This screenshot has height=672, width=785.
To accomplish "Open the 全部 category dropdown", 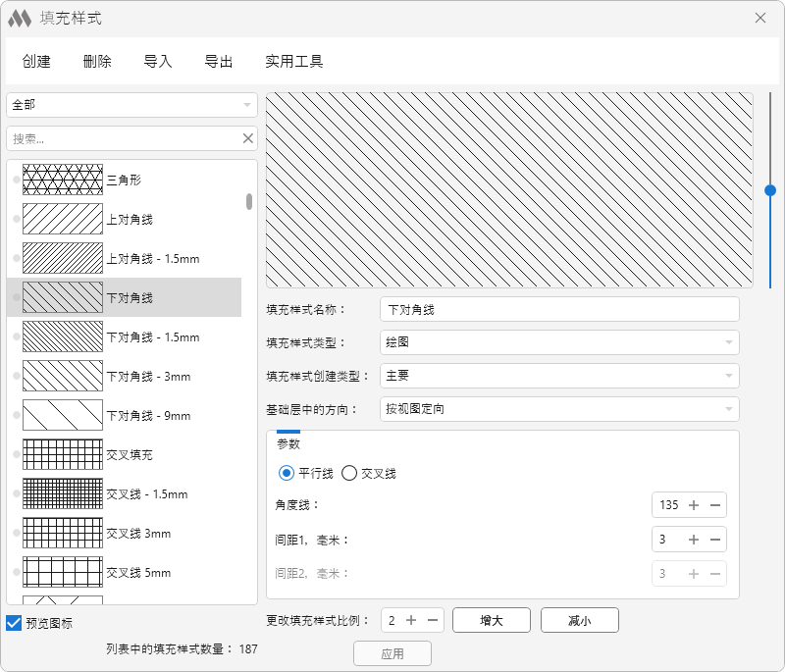I will click(131, 105).
